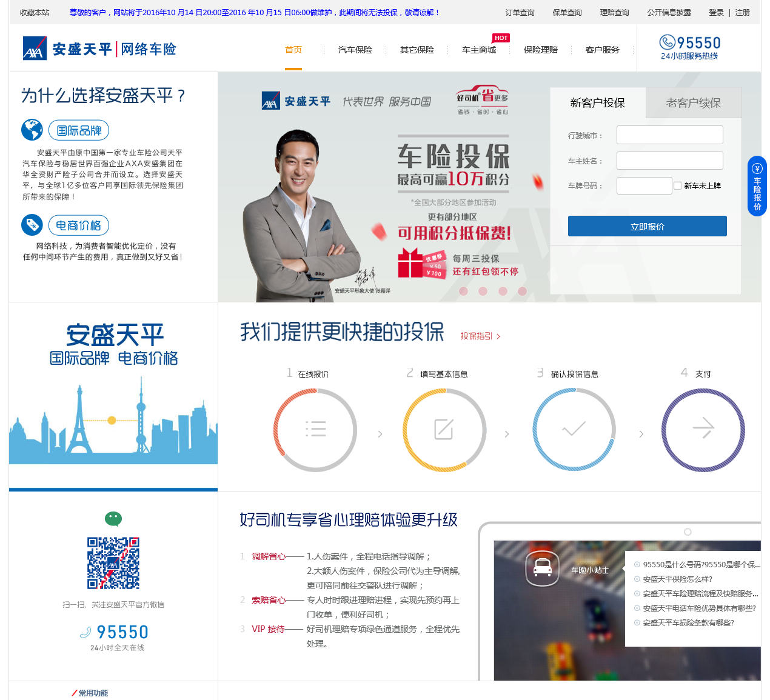Open the 安盛天平车险理赔流程 article
Image resolution: width=770 pixels, height=700 pixels.
coord(700,593)
